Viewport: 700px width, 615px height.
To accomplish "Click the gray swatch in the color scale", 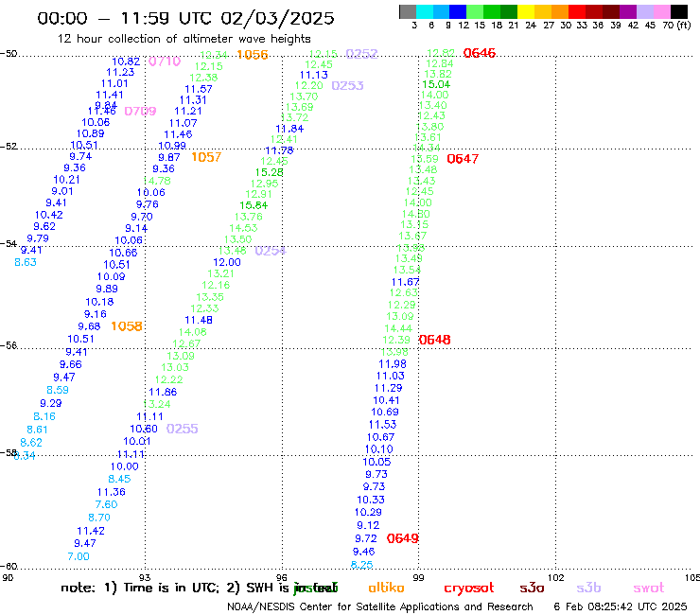I will tap(408, 11).
